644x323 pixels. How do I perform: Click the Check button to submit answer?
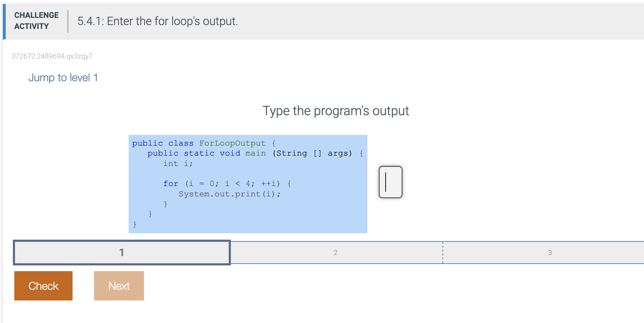tap(43, 285)
